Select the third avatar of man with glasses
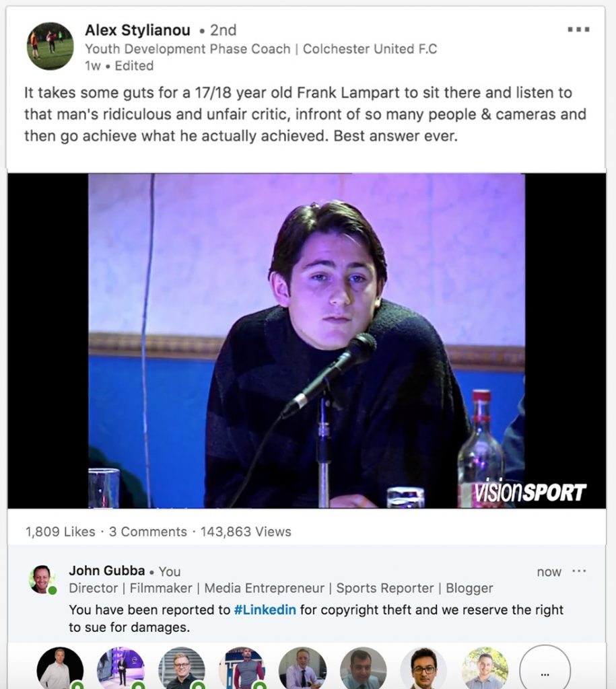 point(181,668)
